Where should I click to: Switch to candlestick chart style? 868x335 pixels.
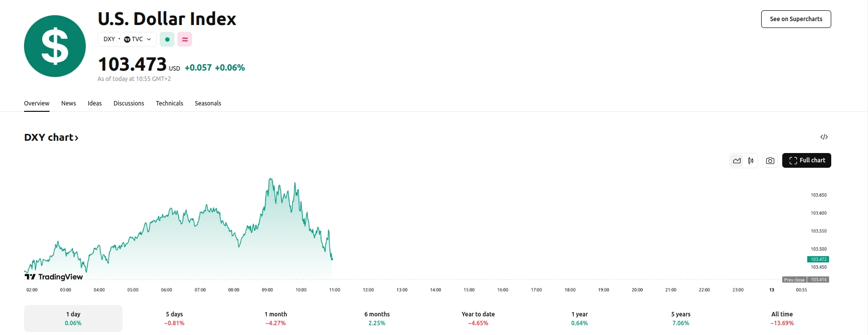pos(750,160)
